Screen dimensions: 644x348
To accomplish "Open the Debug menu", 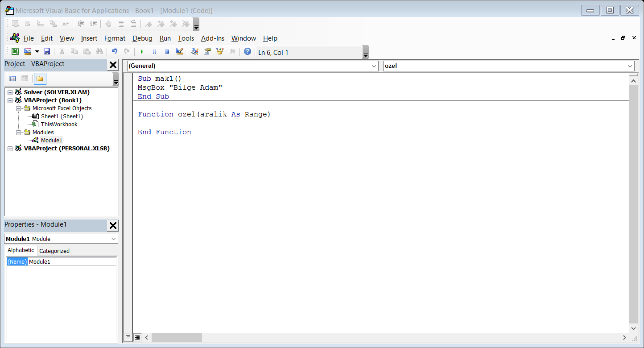I will [x=142, y=38].
